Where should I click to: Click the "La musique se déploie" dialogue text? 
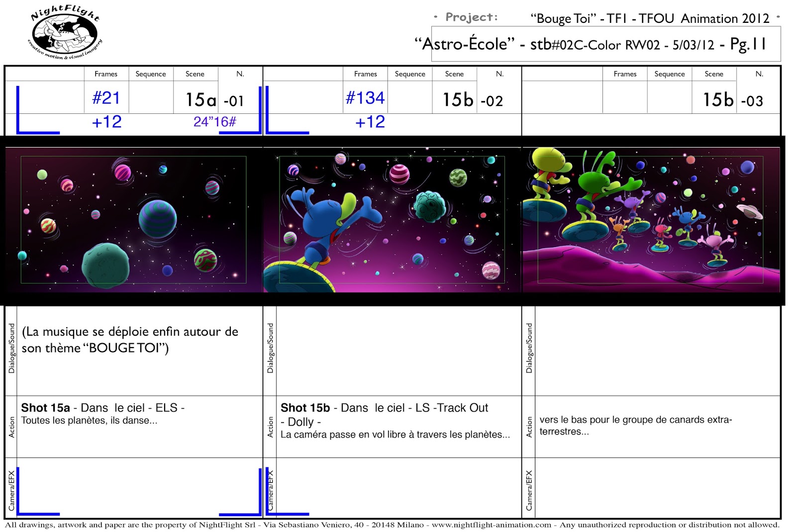tap(130, 340)
